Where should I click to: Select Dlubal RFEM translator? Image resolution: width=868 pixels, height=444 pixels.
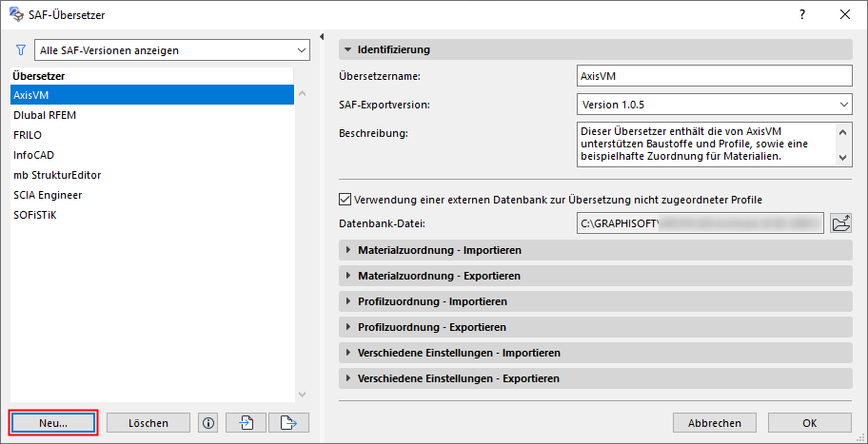click(152, 115)
